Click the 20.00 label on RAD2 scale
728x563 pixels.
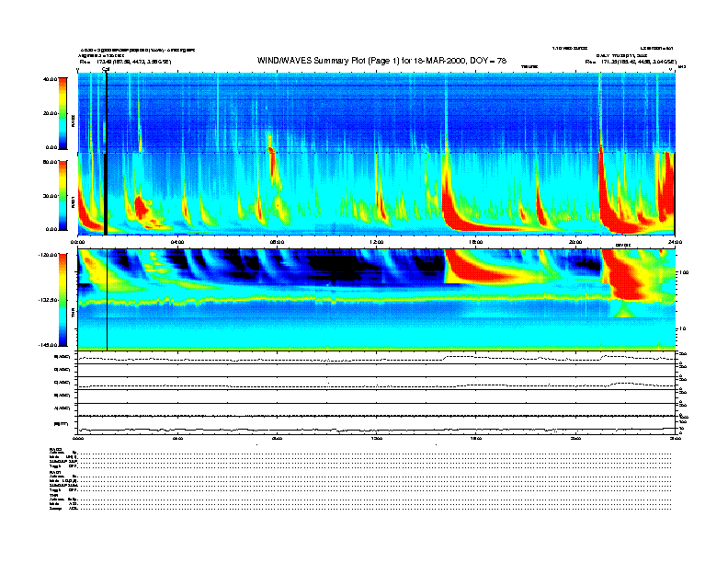click(51, 113)
